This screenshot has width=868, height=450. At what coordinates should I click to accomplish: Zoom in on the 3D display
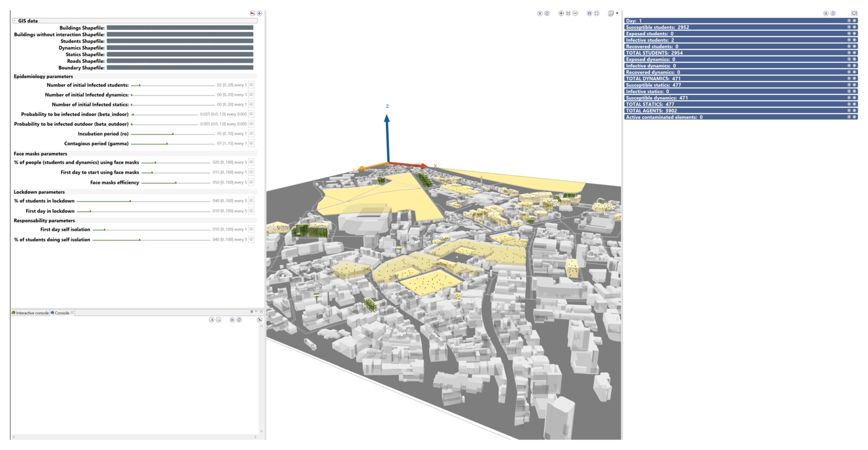tap(561, 13)
